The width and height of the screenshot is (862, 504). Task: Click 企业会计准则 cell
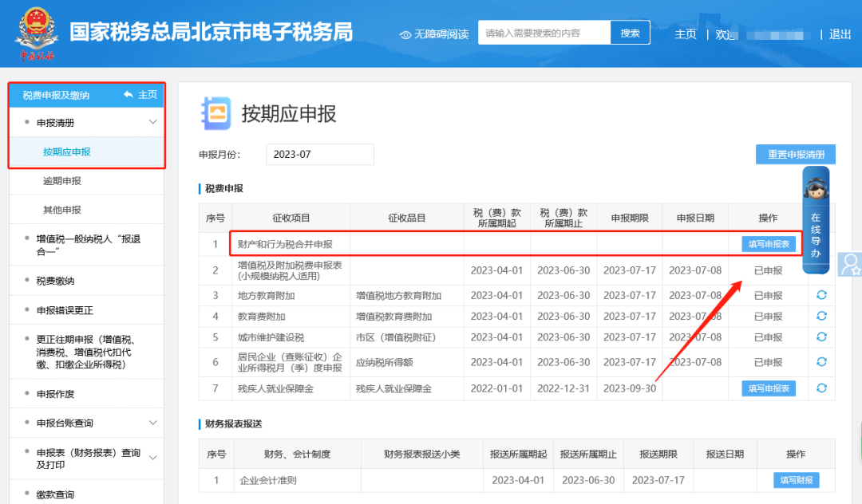[267, 480]
